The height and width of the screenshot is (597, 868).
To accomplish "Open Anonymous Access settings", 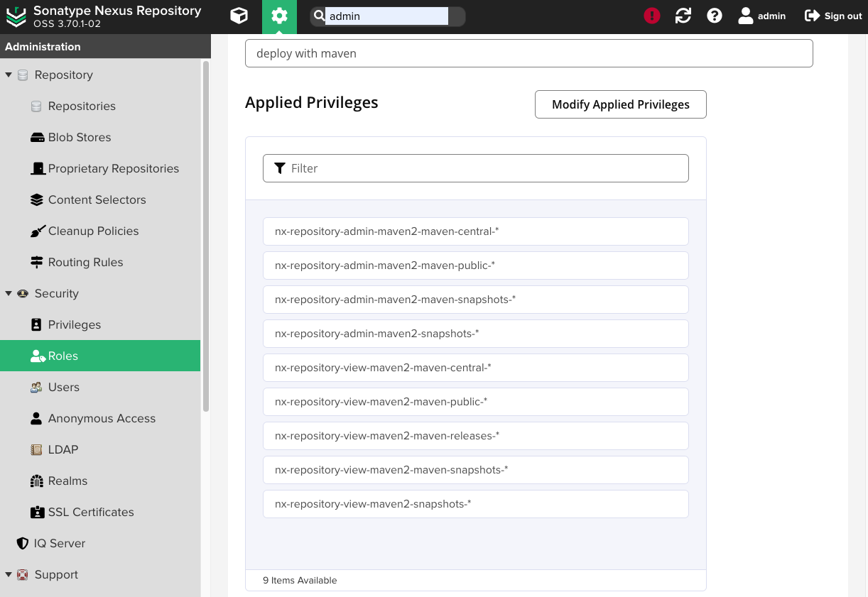I will coord(102,418).
